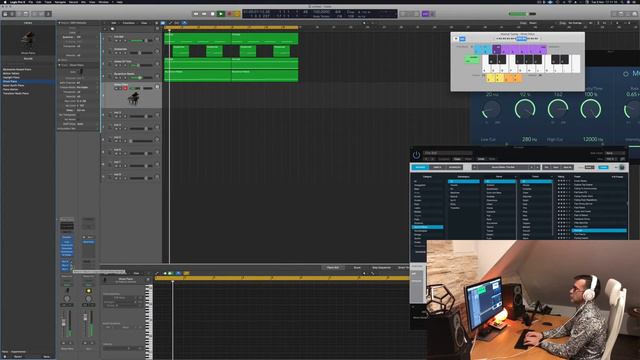Open the Library from the control bar
Image resolution: width=640 pixels, height=360 pixels.
5,14
